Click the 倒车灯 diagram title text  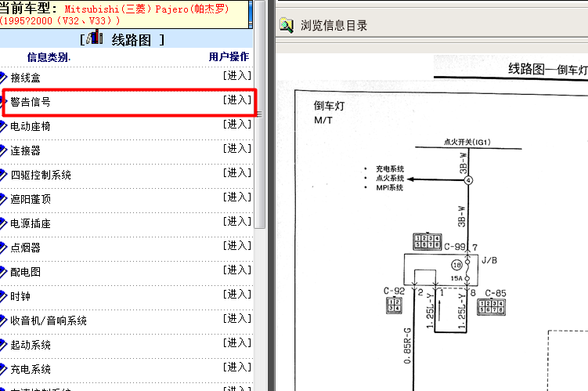coord(329,106)
